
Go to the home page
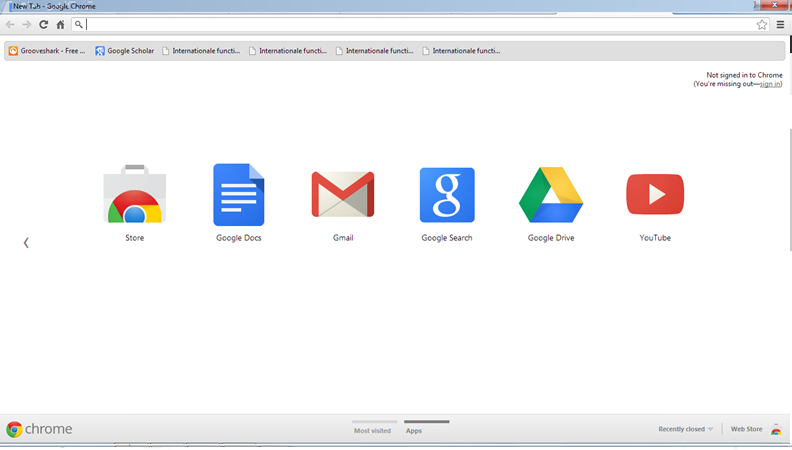[x=61, y=24]
